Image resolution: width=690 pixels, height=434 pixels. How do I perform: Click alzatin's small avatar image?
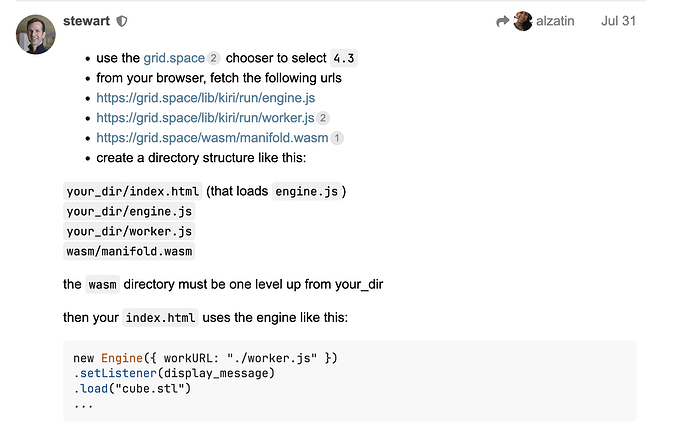coord(523,21)
